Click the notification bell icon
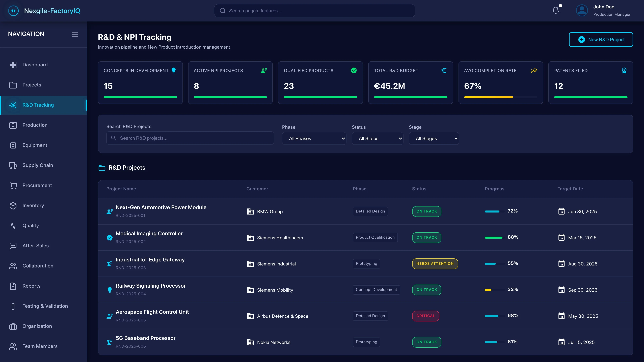 pyautogui.click(x=555, y=10)
